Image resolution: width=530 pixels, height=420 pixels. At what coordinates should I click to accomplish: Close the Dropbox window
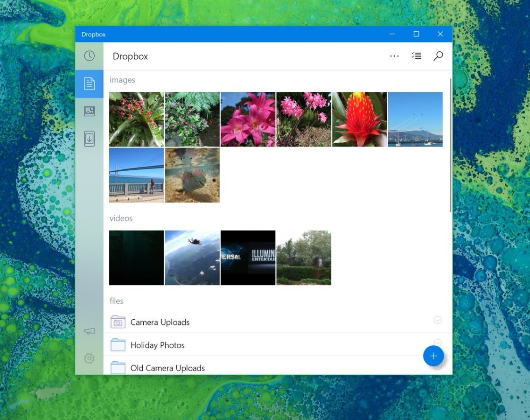[440, 34]
